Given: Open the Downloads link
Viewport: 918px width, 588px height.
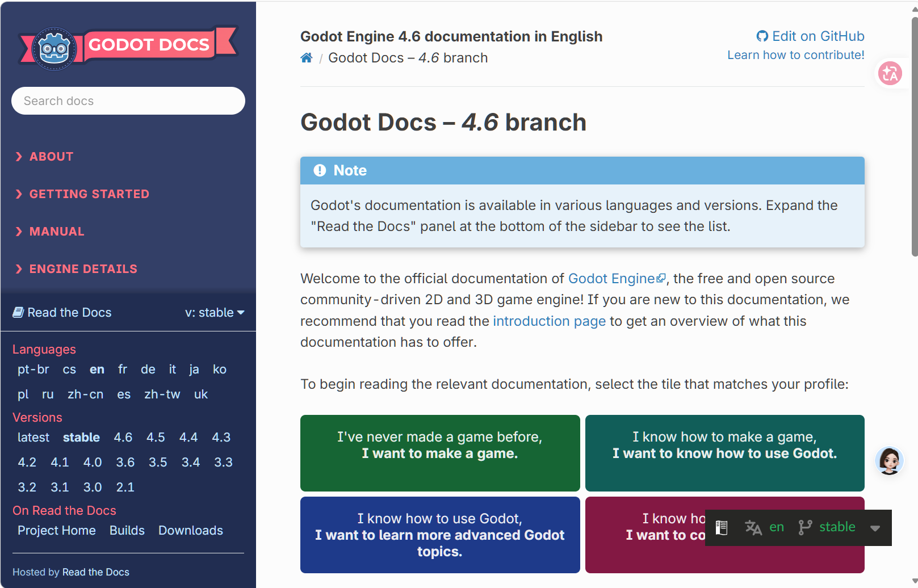Looking at the screenshot, I should click(x=191, y=531).
